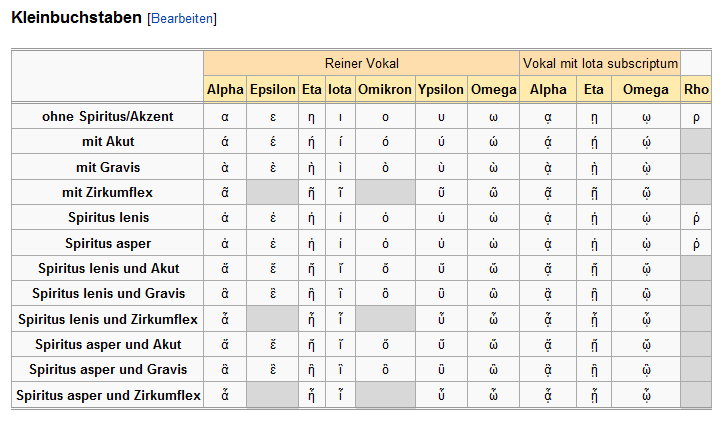Click the Epsilon column header
727x422 pixels.
[272, 90]
